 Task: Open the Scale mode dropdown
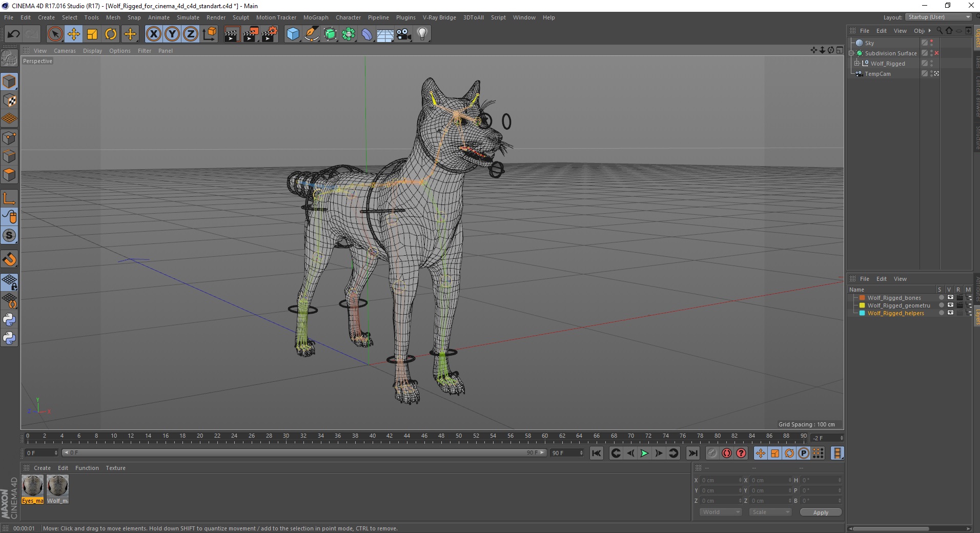tap(770, 512)
